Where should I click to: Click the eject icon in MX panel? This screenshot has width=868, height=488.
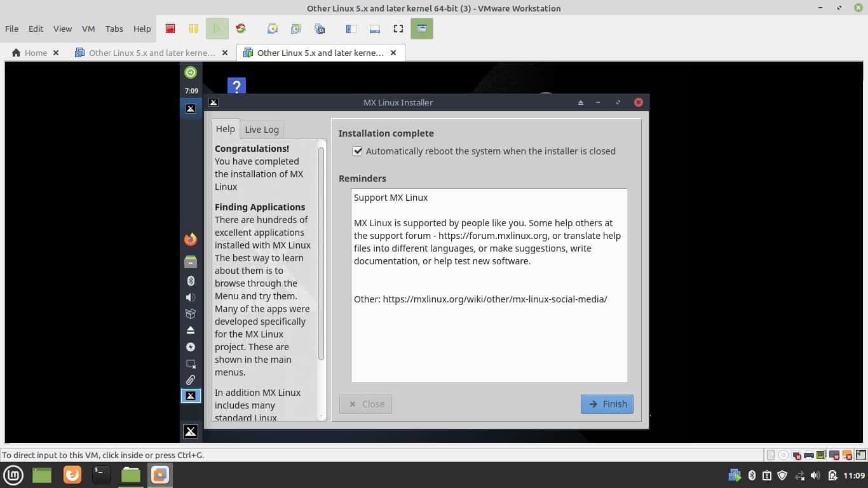coord(191,330)
